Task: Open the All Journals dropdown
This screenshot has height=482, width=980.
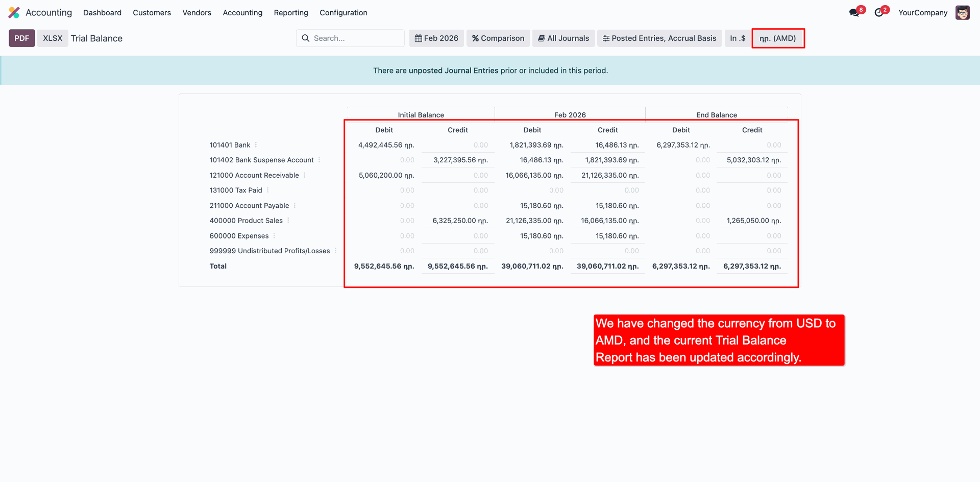Action: pyautogui.click(x=563, y=38)
